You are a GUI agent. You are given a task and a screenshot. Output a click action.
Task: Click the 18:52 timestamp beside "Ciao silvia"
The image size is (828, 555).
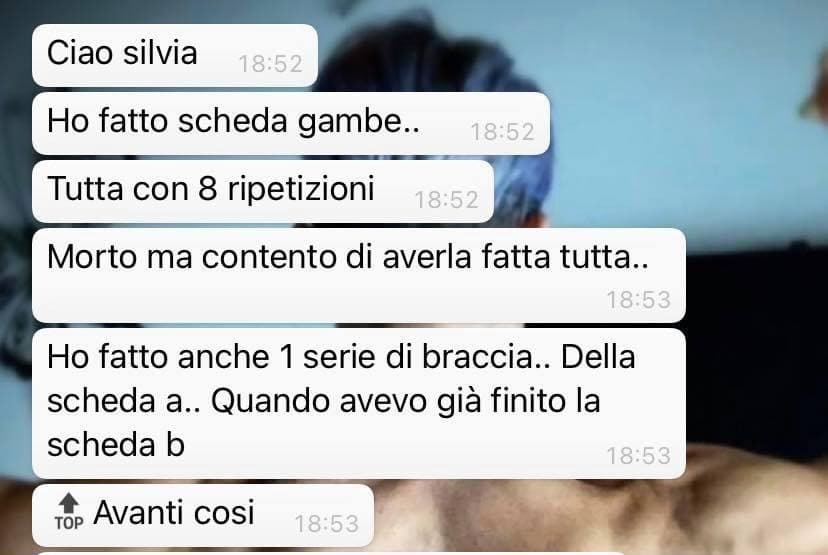270,64
